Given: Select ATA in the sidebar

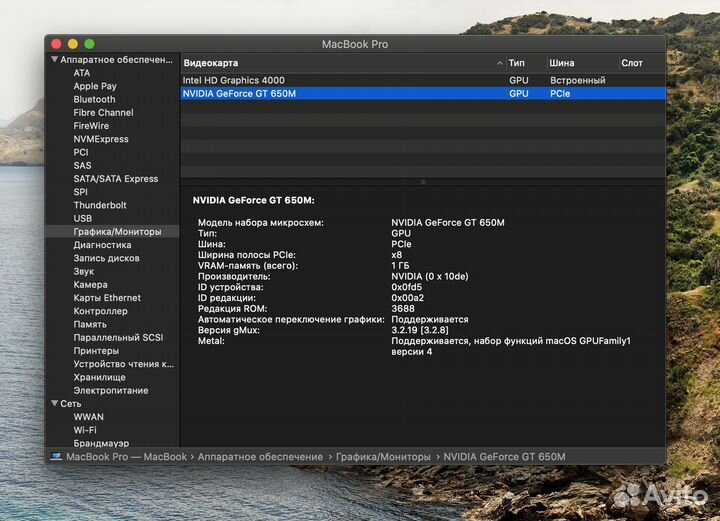Looking at the screenshot, I should [x=82, y=73].
